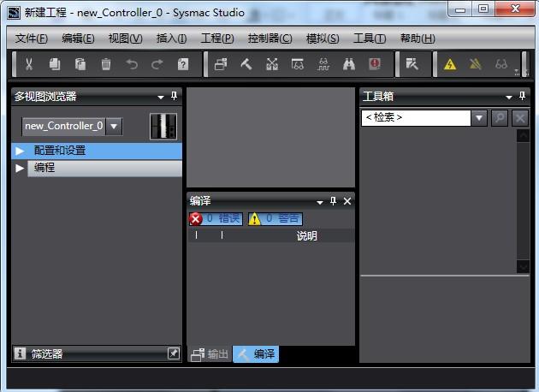Open the new_Controller_0 dropdown
This screenshot has height=392, width=539.
click(x=114, y=126)
